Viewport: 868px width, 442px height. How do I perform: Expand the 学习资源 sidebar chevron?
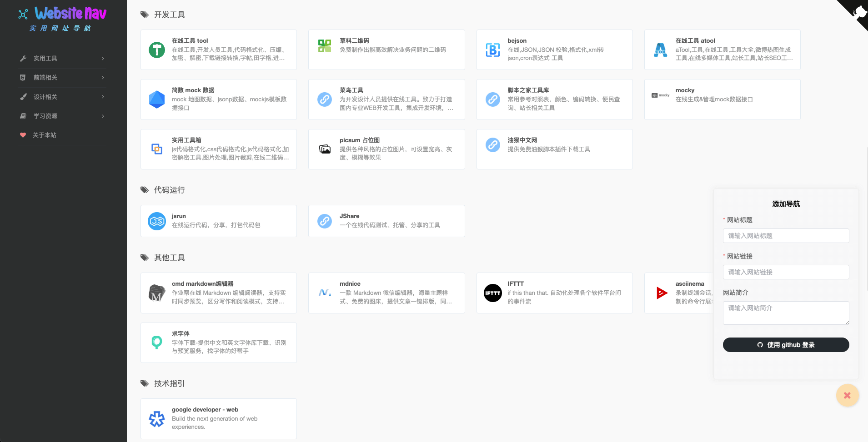[103, 116]
